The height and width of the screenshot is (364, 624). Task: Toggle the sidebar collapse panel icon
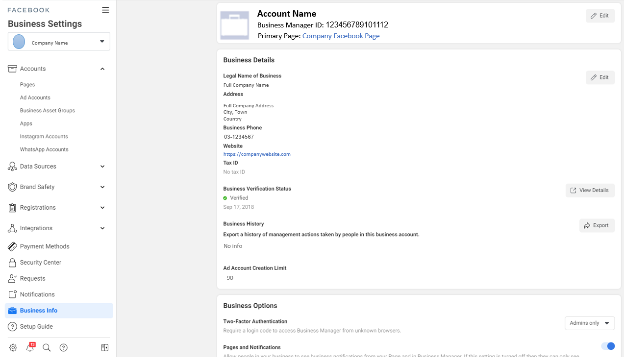[105, 348]
